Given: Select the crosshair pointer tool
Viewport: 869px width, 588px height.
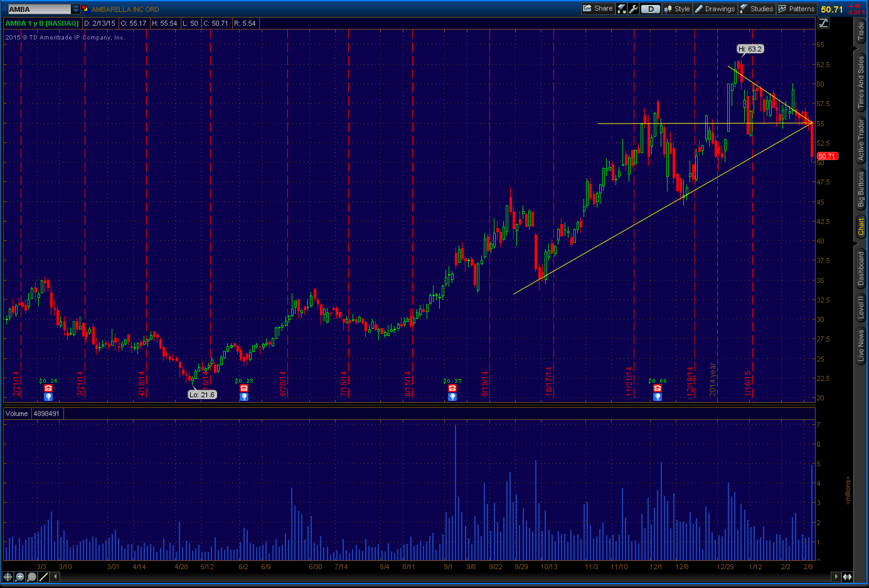Looking at the screenshot, I should (8, 577).
